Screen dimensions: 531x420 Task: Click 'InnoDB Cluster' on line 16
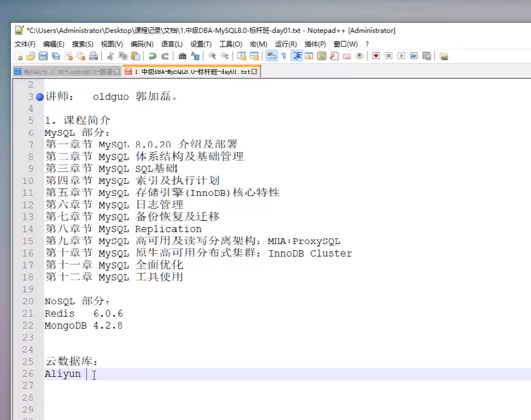[x=310, y=254]
